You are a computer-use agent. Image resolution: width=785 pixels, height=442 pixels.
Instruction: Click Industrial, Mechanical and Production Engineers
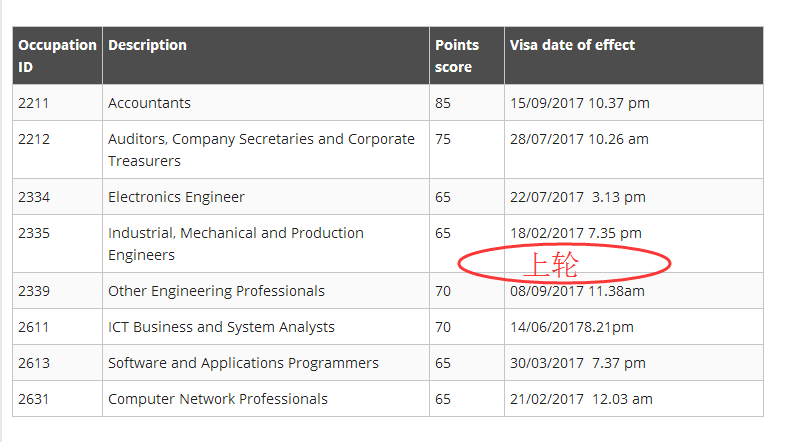tap(236, 244)
